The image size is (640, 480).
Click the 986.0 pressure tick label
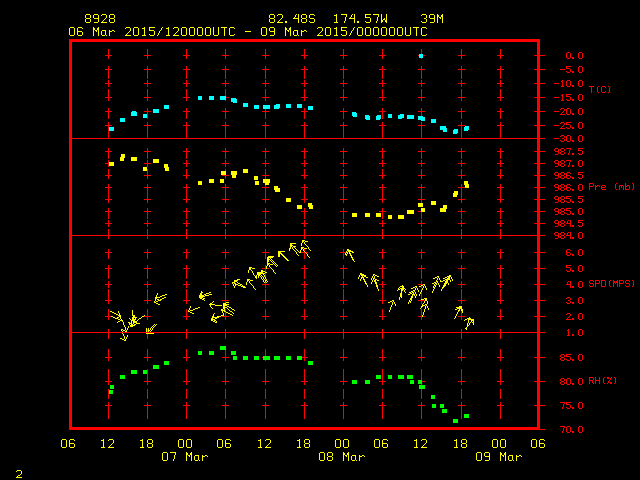tap(569, 188)
